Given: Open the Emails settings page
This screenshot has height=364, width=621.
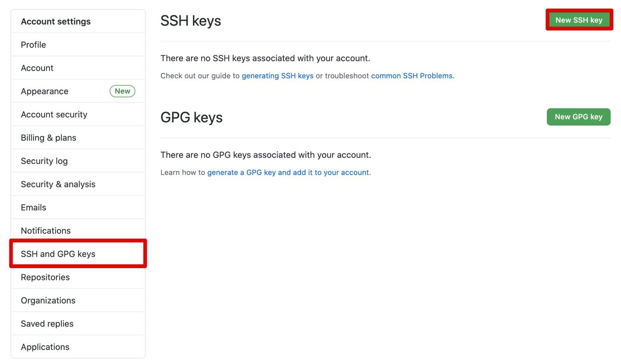Looking at the screenshot, I should (34, 207).
